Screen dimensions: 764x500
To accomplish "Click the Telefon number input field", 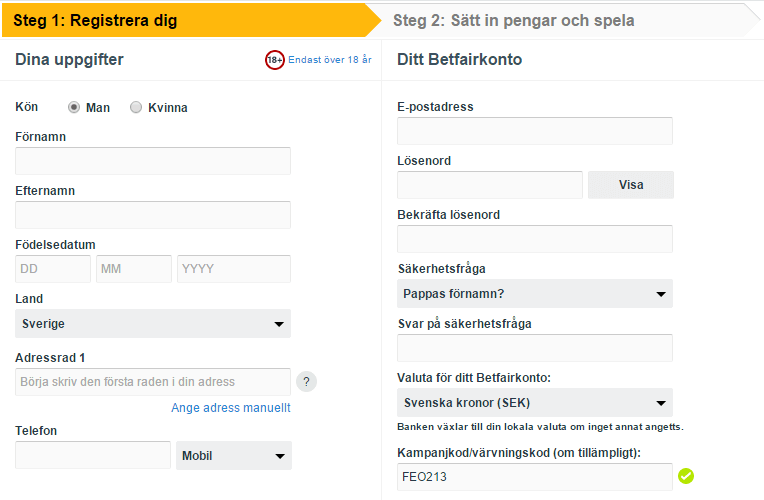I will pos(93,455).
